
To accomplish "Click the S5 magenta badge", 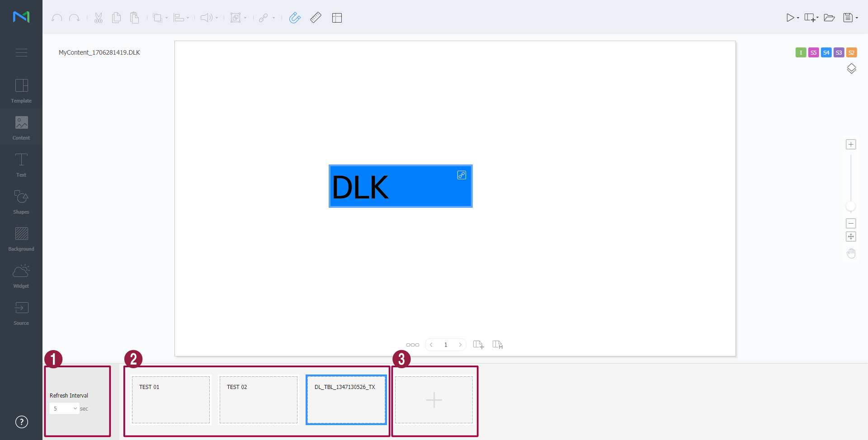I will click(813, 53).
